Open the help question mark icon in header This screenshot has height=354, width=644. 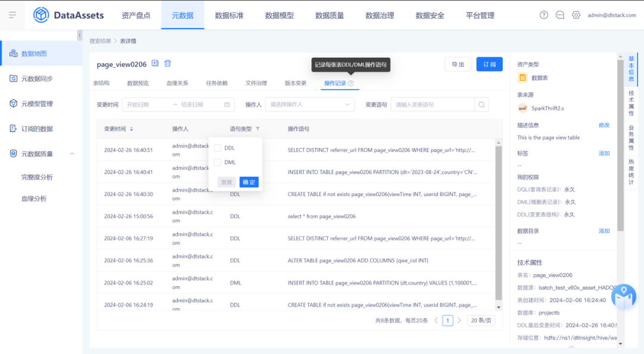[x=544, y=15]
